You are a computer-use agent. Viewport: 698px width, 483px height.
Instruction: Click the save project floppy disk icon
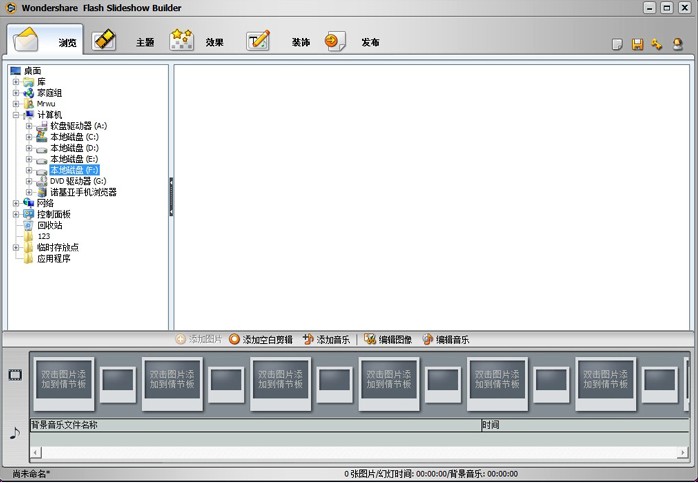pos(637,45)
